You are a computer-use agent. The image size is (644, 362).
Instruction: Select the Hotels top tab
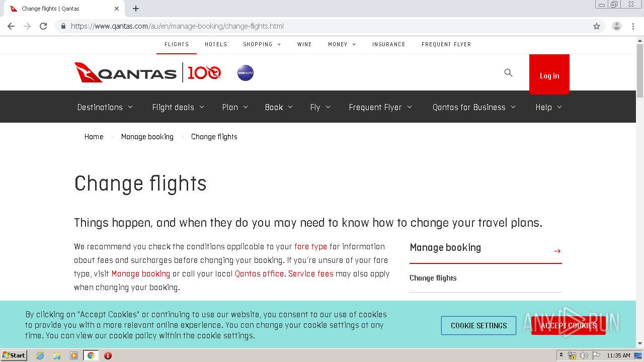(x=216, y=44)
